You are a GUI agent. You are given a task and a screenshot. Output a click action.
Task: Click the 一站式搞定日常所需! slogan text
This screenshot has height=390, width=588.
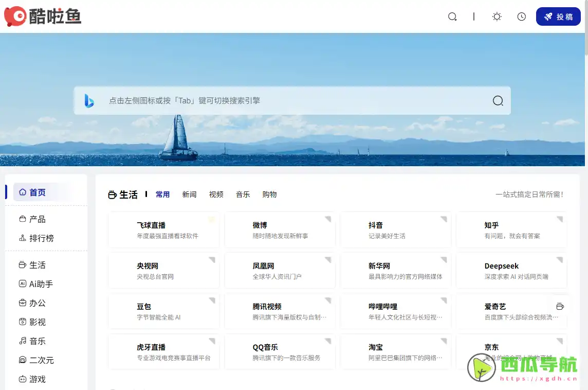point(529,194)
